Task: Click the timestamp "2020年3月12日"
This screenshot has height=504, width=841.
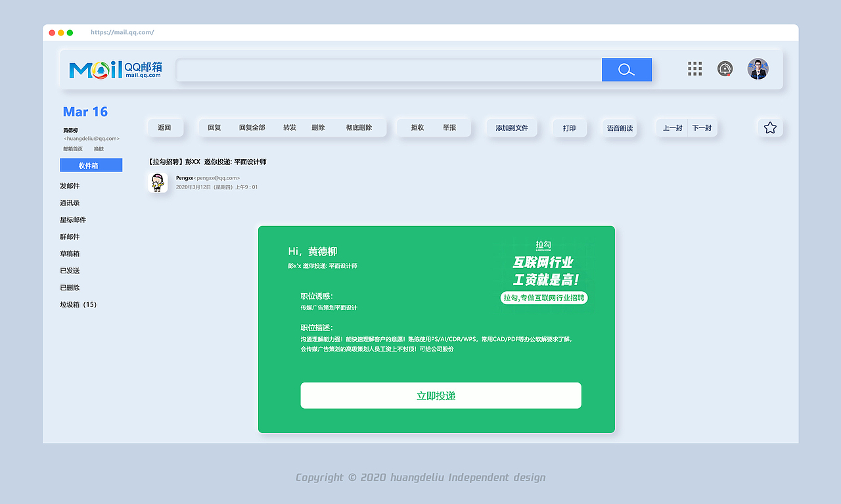Action: [x=217, y=187]
